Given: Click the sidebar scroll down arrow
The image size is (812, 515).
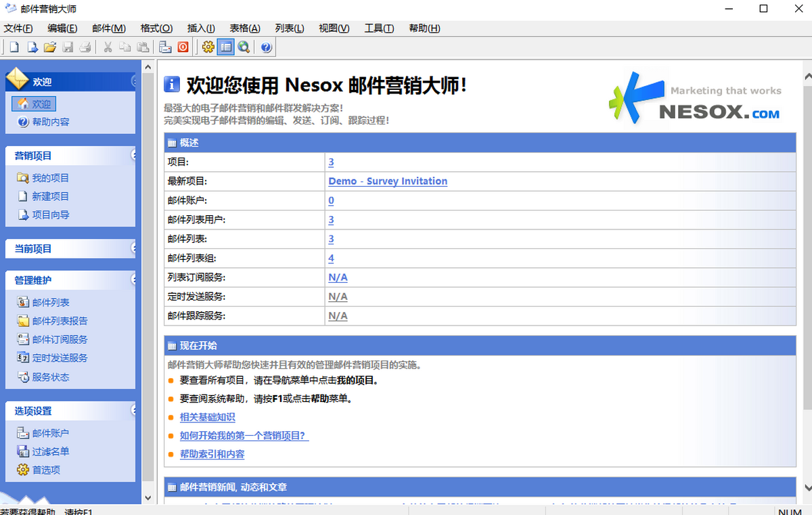Looking at the screenshot, I should coord(148,497).
